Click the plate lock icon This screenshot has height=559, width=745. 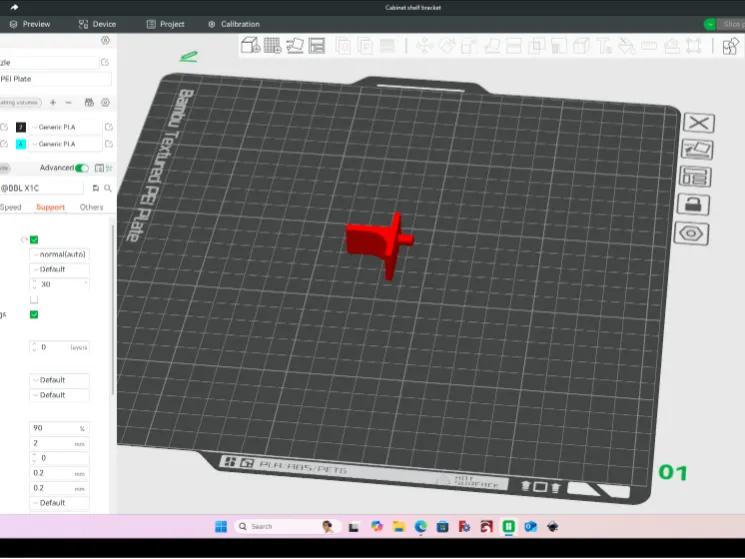(x=694, y=205)
